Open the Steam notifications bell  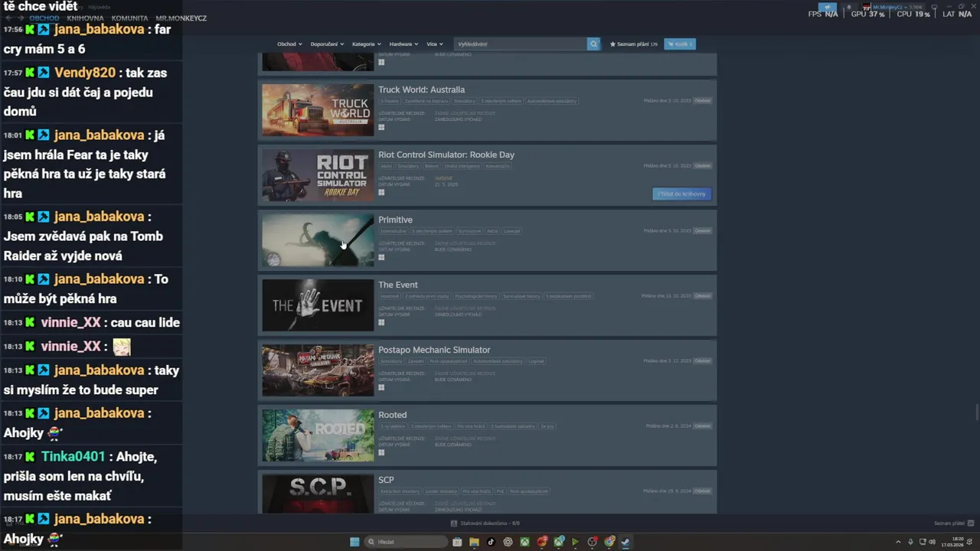click(x=848, y=7)
